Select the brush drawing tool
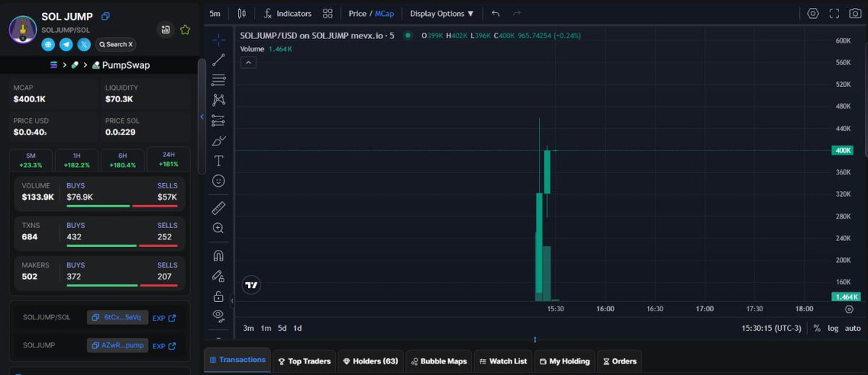868x375 pixels. (218, 140)
